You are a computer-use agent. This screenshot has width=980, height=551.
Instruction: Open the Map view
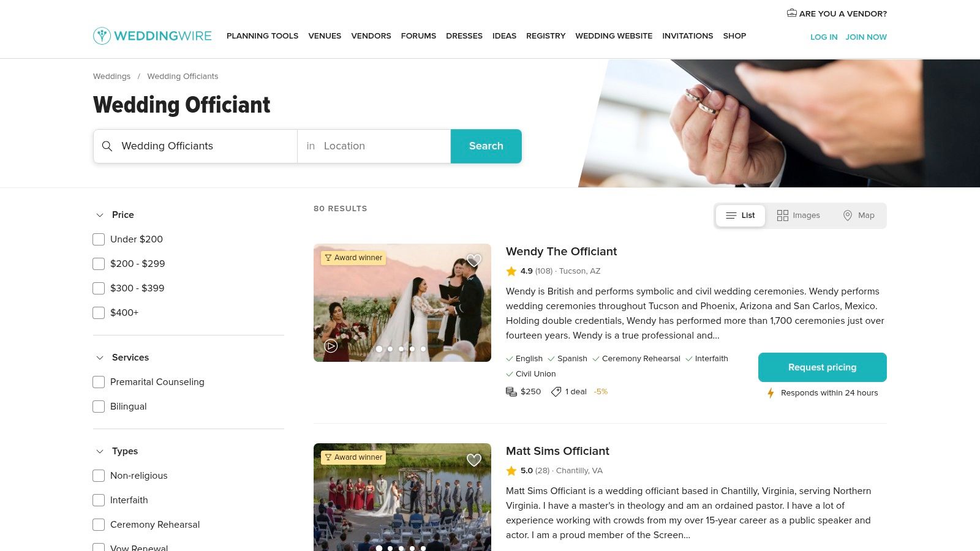[859, 216]
